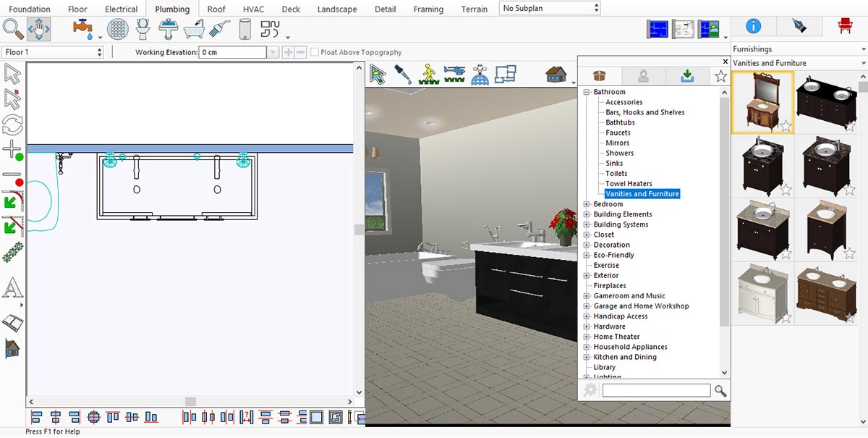Click the library search input field
This screenshot has width=868, height=438.
coord(656,390)
